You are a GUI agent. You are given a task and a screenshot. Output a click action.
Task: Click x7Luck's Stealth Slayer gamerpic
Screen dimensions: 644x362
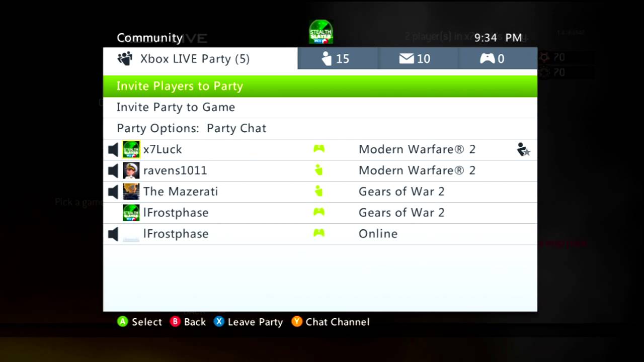[131, 149]
